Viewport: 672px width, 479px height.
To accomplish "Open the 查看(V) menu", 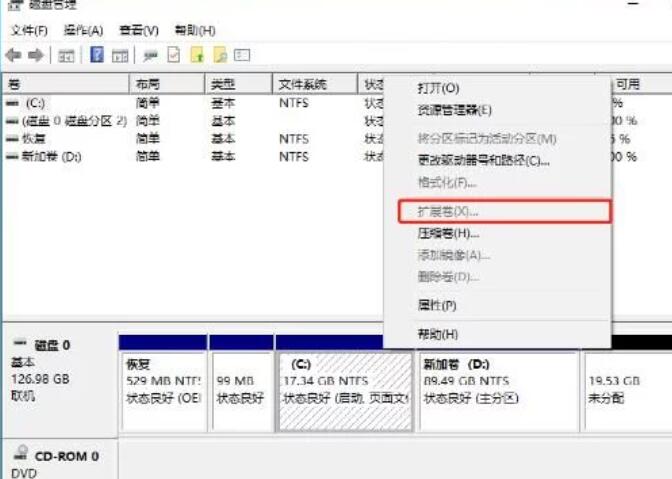I will (138, 31).
